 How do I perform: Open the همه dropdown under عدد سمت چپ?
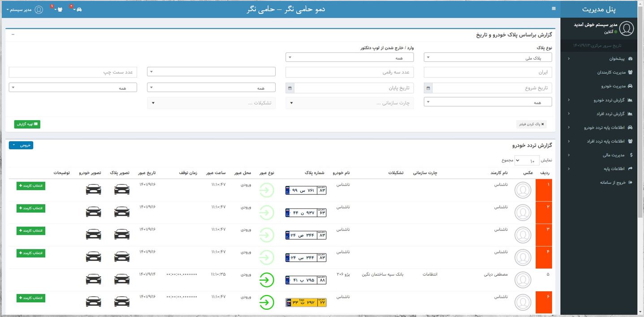[x=73, y=88]
